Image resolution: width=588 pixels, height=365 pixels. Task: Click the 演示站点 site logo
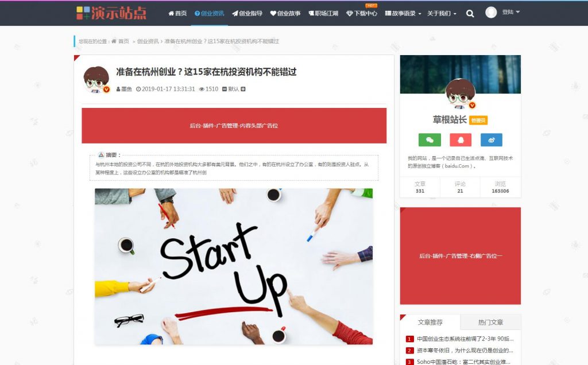[111, 13]
